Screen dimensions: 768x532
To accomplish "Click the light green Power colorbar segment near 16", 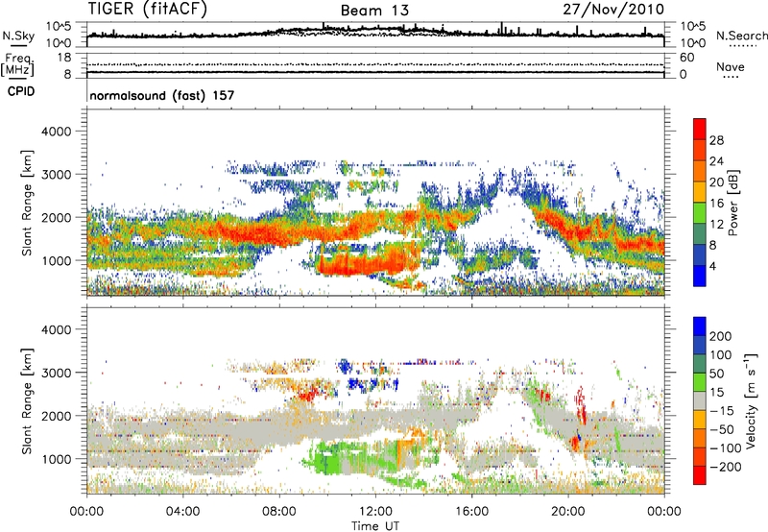I will point(700,212).
